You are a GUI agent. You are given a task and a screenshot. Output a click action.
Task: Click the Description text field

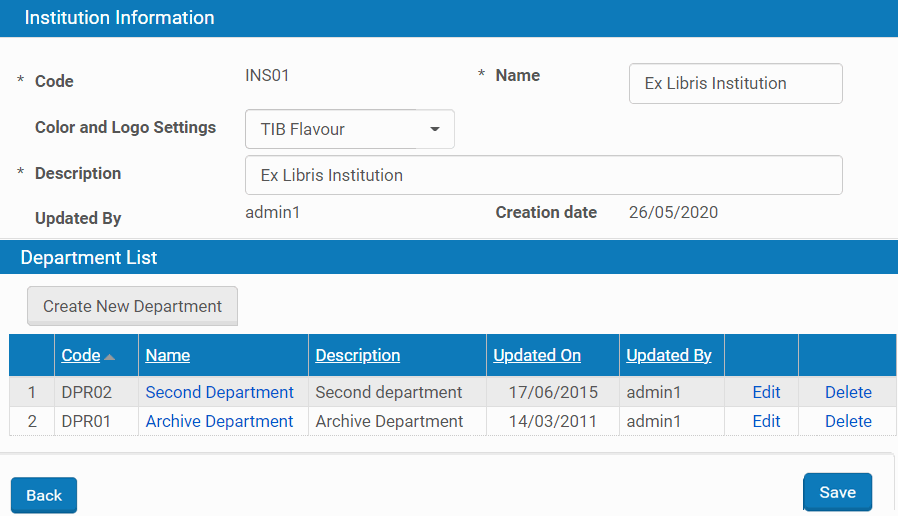[x=543, y=175]
